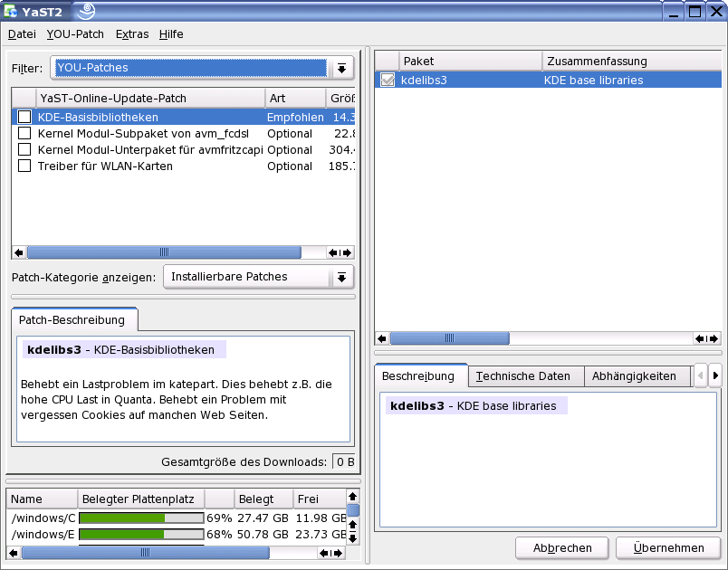Sort by YaST-Online-Update-Patch column header
Image resolution: width=728 pixels, height=570 pixels.
click(x=150, y=99)
